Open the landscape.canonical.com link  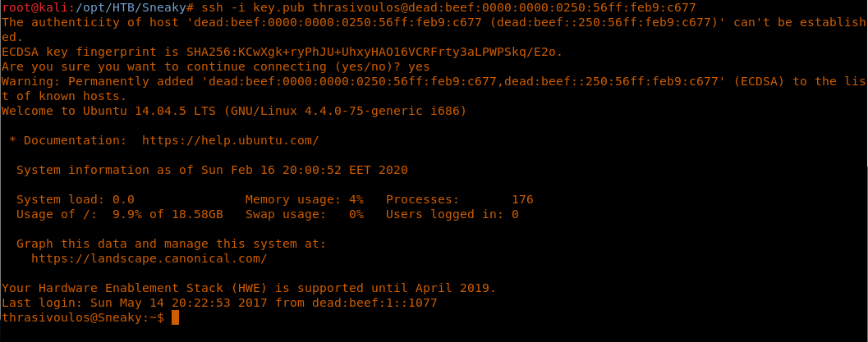pos(149,258)
